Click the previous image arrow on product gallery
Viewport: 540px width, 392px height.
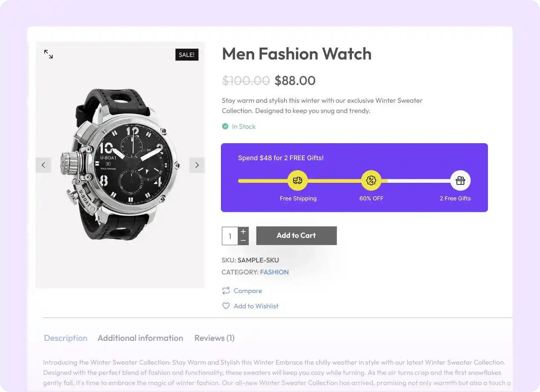(x=44, y=165)
